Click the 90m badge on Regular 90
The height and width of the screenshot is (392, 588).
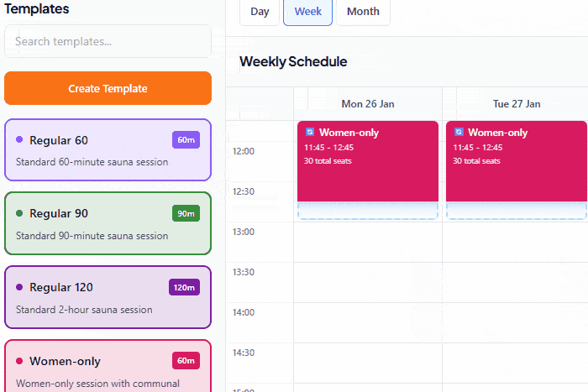(x=186, y=213)
